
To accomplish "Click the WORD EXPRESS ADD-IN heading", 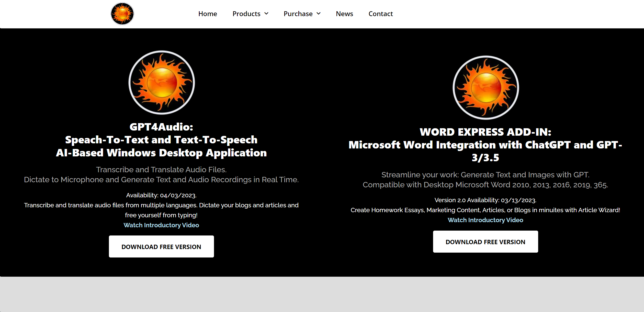I will [x=485, y=132].
